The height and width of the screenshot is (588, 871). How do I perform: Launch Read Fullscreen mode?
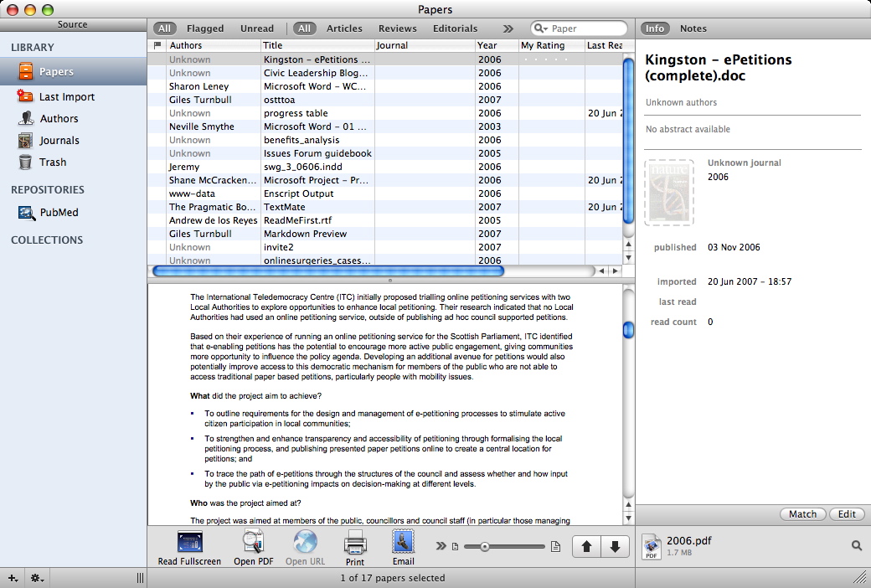pos(189,541)
